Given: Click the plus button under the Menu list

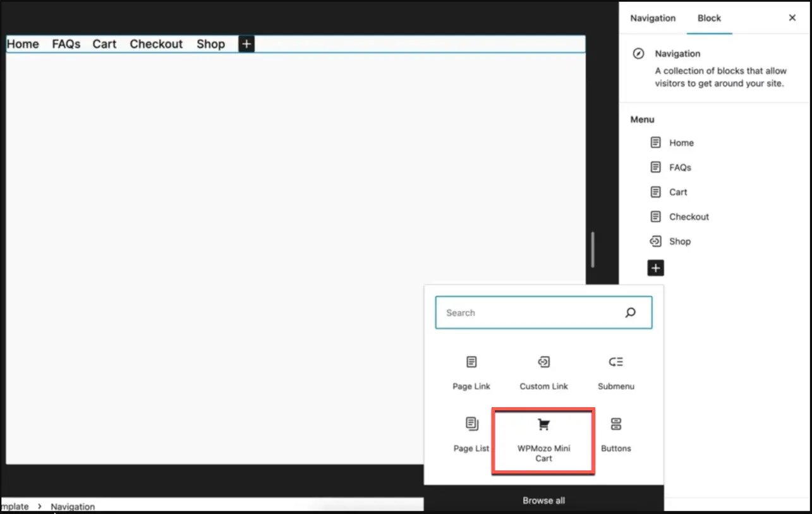Looking at the screenshot, I should (655, 268).
